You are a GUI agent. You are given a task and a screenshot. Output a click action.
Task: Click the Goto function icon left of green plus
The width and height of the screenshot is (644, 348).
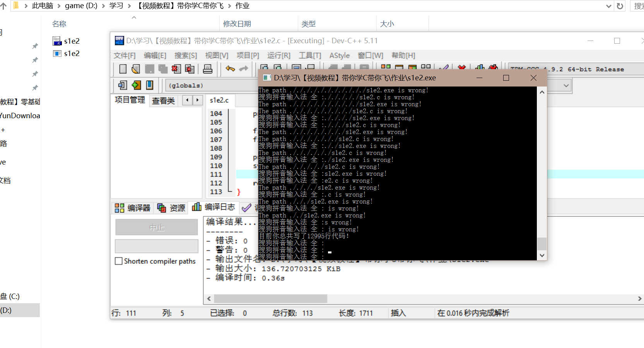123,85
